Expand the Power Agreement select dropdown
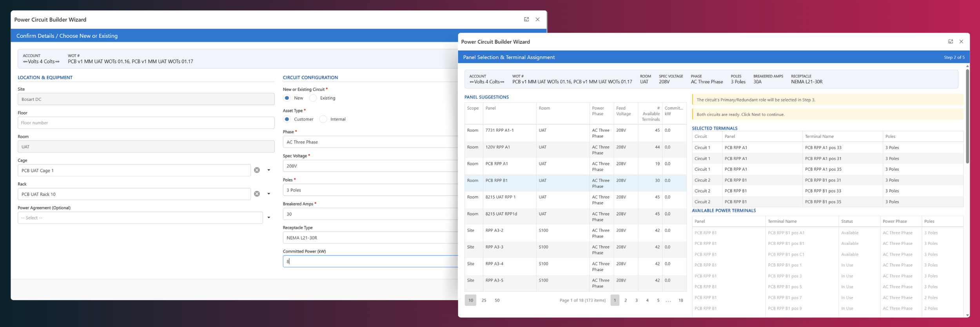980x327 pixels. point(269,217)
